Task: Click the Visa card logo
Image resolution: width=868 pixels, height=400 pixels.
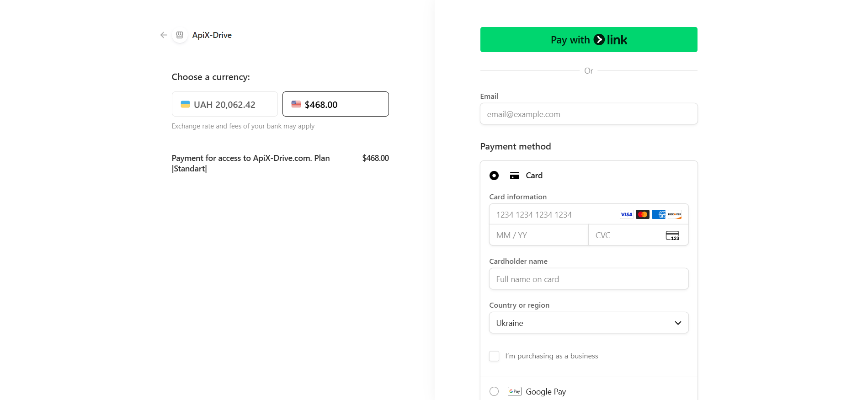Action: 627,214
